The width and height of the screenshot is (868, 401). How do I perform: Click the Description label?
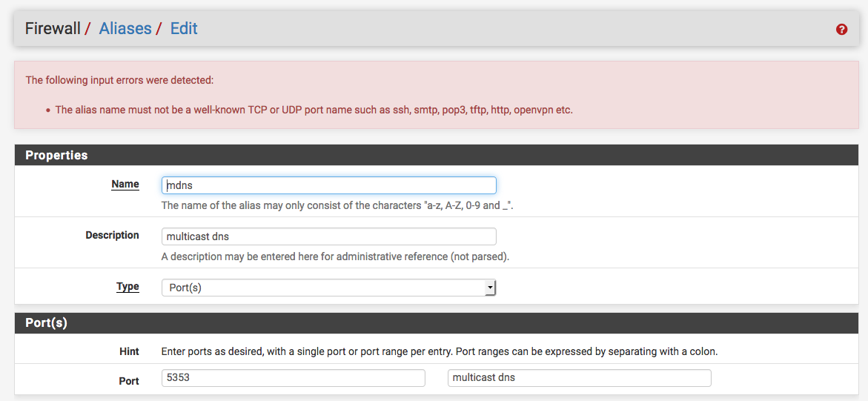point(113,236)
